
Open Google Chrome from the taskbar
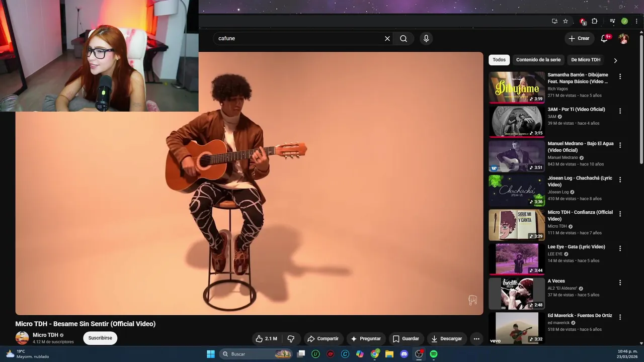tap(375, 354)
